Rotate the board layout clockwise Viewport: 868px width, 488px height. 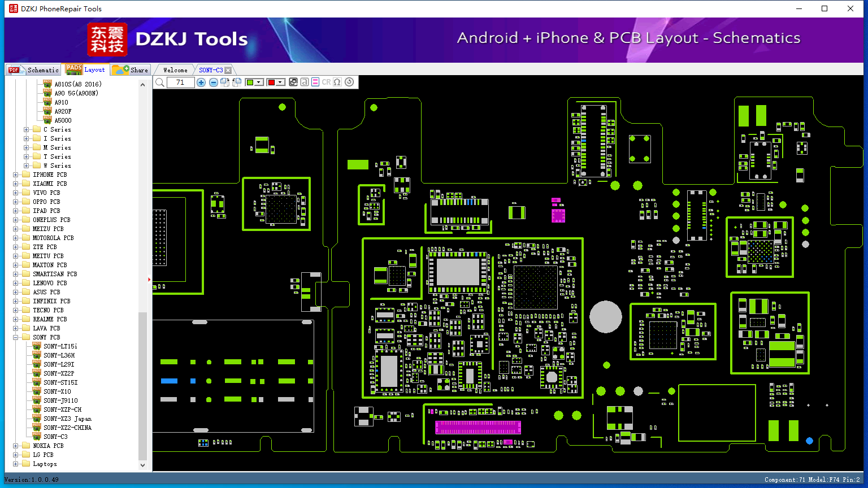[x=225, y=82]
